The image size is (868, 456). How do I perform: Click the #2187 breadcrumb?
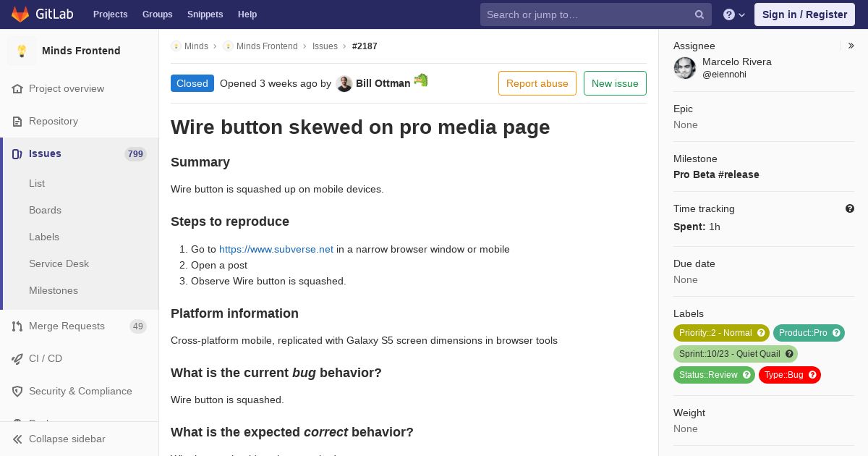pos(365,46)
